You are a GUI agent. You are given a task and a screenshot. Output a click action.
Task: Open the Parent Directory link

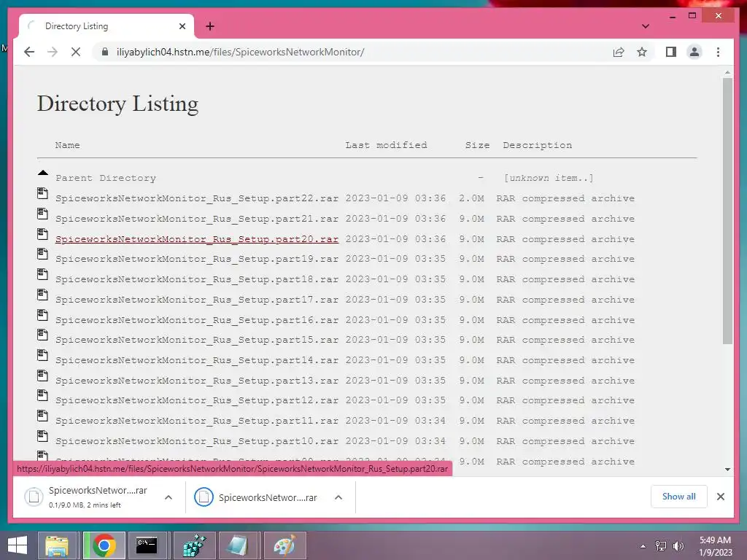coord(106,178)
